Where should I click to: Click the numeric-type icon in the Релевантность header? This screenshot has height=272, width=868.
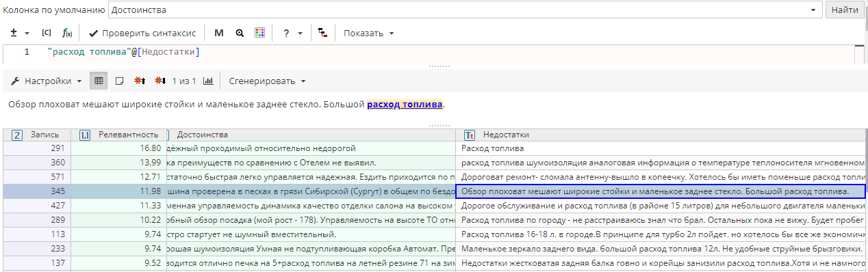coord(86,135)
